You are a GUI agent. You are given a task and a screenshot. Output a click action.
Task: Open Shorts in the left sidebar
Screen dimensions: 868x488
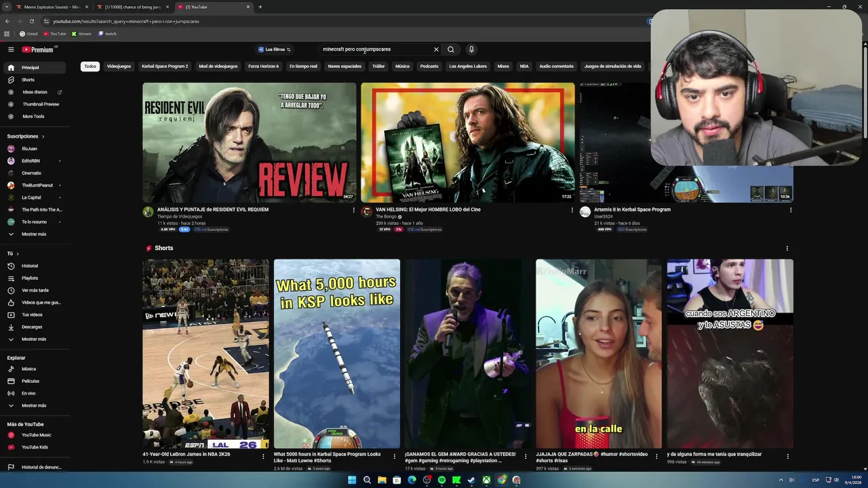[35, 80]
